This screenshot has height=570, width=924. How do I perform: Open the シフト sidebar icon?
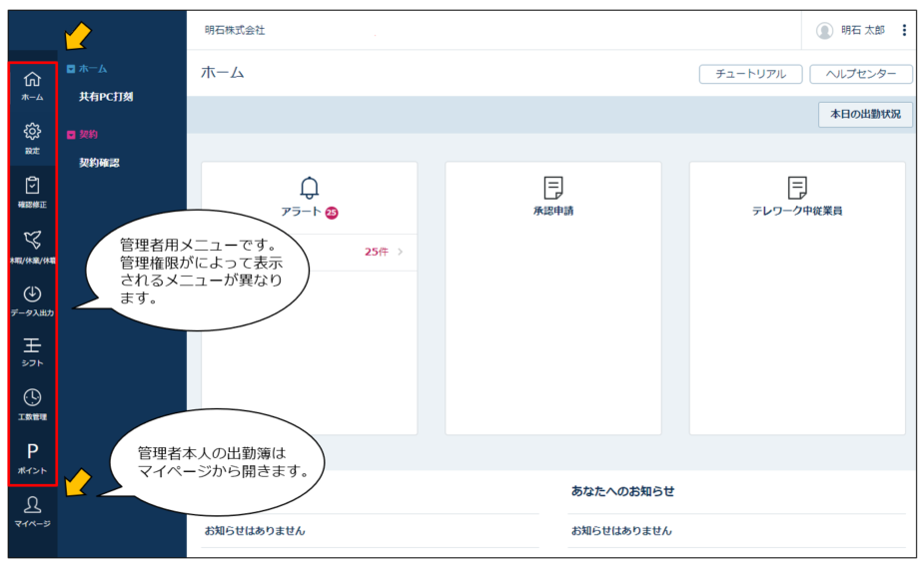(x=32, y=344)
